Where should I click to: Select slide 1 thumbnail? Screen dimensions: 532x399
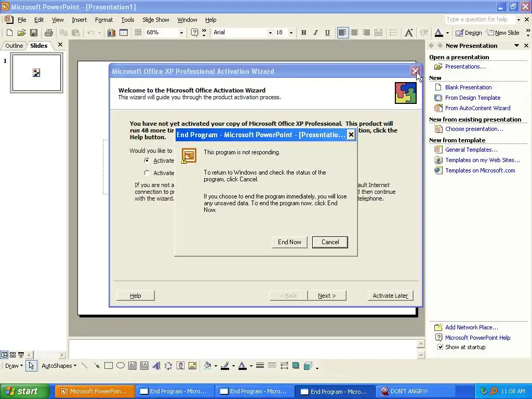click(x=37, y=73)
